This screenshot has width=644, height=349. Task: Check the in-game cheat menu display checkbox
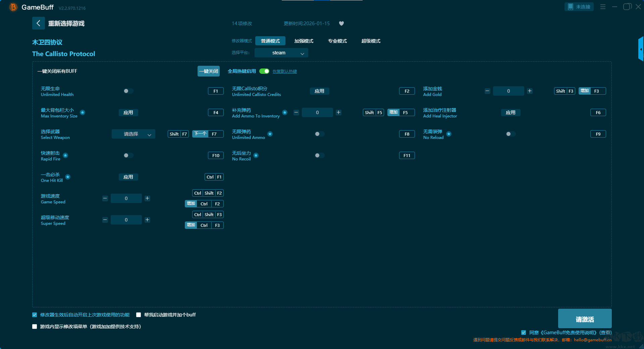[35, 327]
